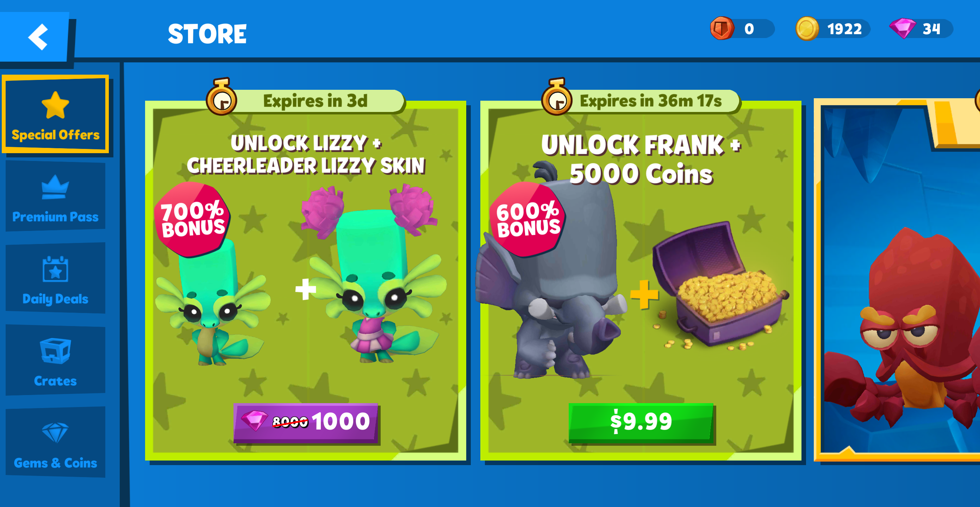Tap the 700% bonus badge
This screenshot has width=980, height=507.
pos(192,219)
